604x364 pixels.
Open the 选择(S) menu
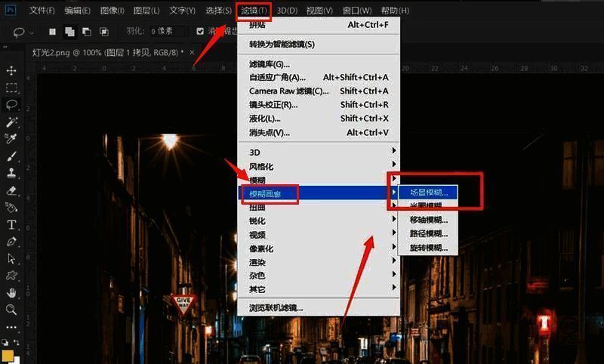point(218,11)
